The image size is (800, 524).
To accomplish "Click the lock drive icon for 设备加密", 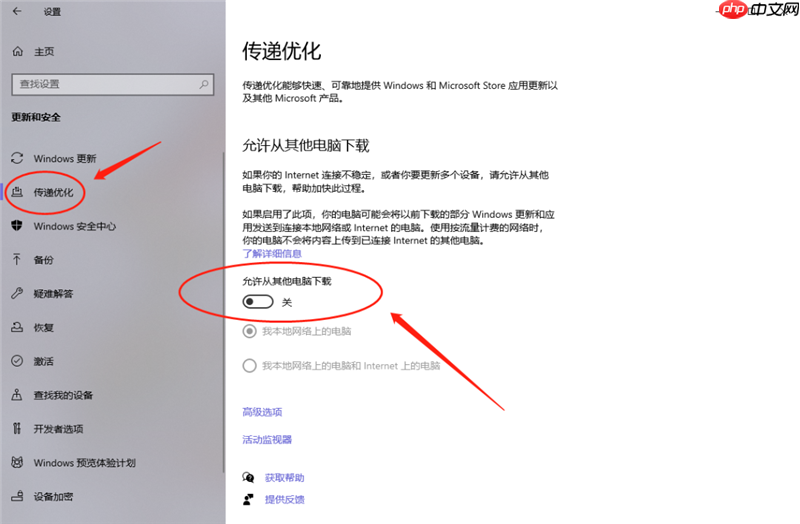I will click(x=17, y=496).
